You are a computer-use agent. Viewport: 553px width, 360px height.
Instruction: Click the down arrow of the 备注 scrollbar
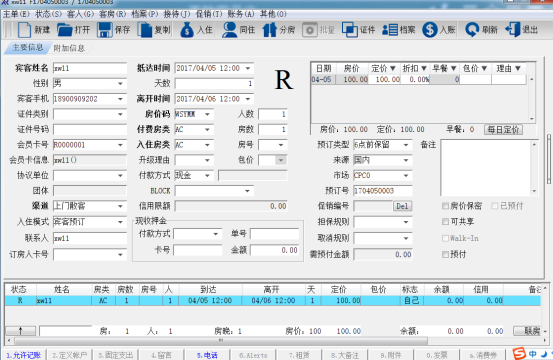pyautogui.click(x=534, y=191)
